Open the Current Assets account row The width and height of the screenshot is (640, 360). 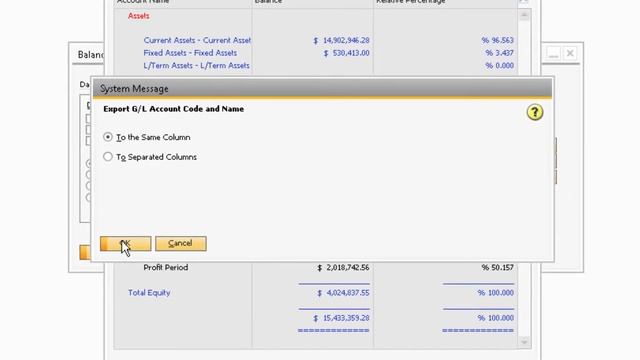click(x=197, y=40)
